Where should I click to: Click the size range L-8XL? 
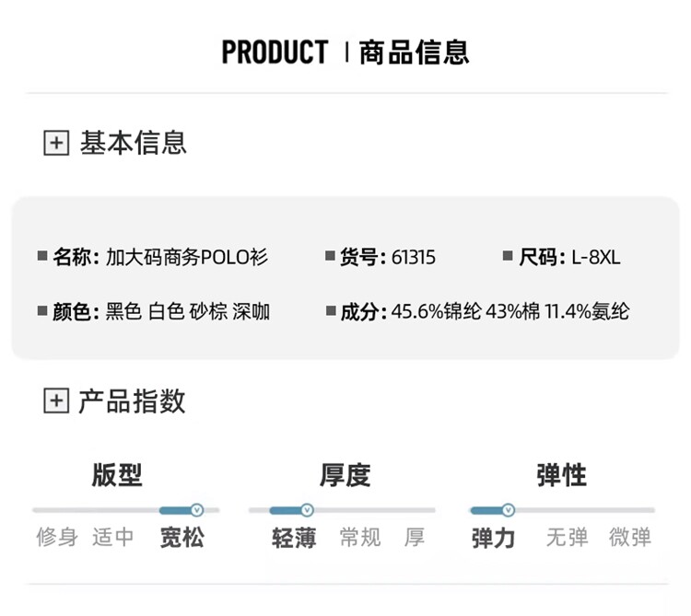595,258
